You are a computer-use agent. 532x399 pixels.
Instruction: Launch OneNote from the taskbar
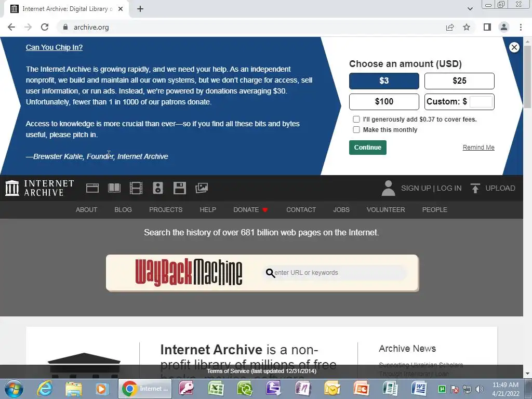(303, 389)
